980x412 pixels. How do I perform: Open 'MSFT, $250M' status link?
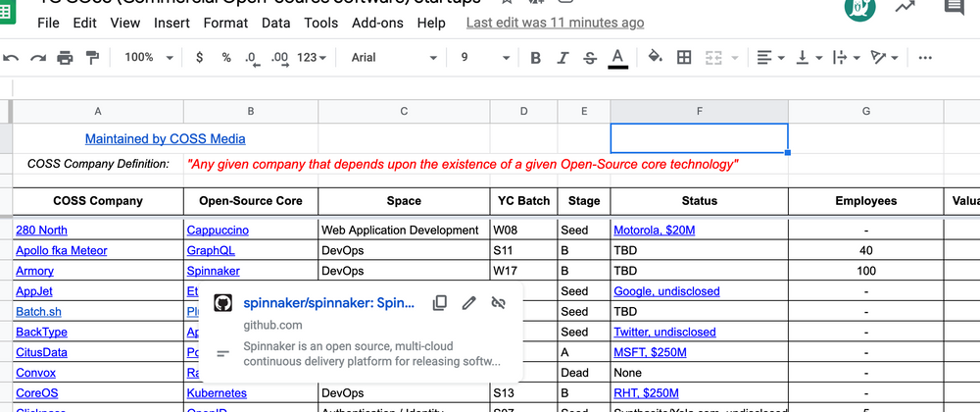[x=650, y=352]
